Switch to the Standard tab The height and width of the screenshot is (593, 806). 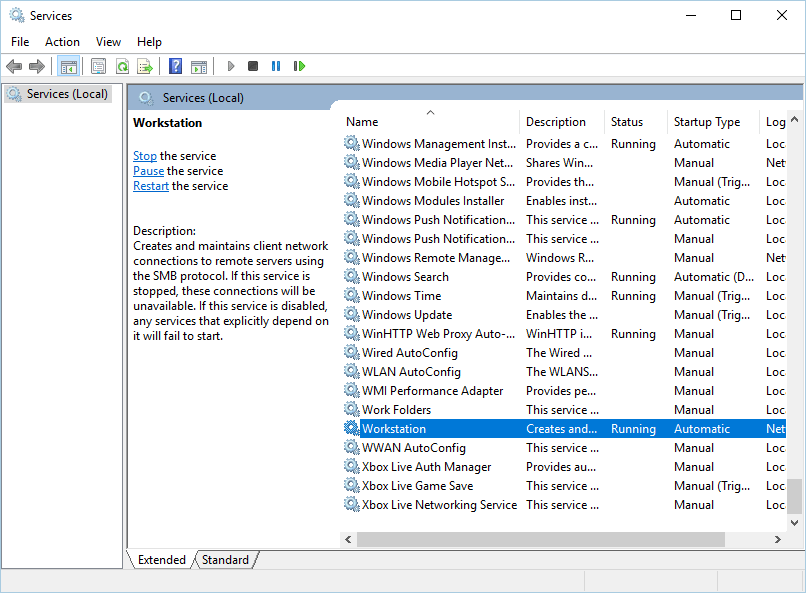(225, 560)
